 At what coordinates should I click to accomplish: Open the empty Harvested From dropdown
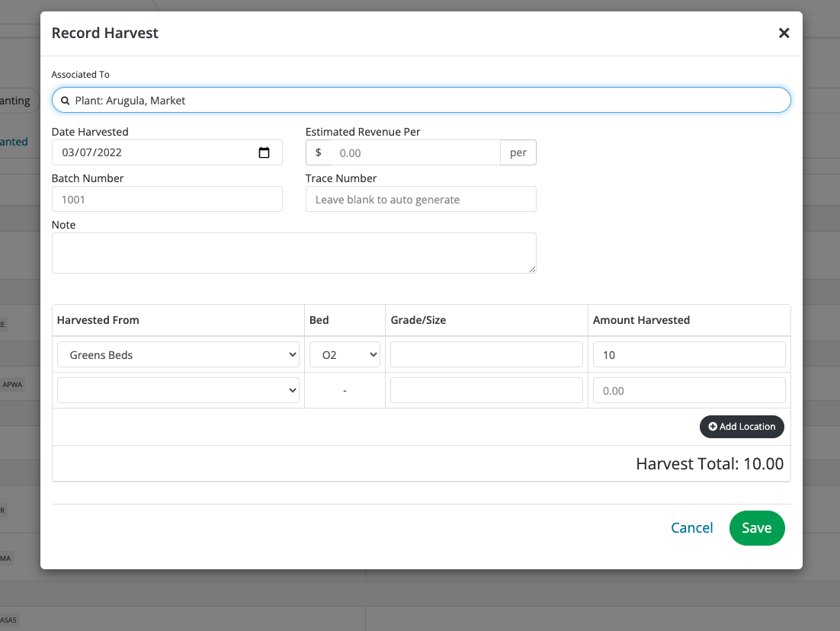(178, 390)
